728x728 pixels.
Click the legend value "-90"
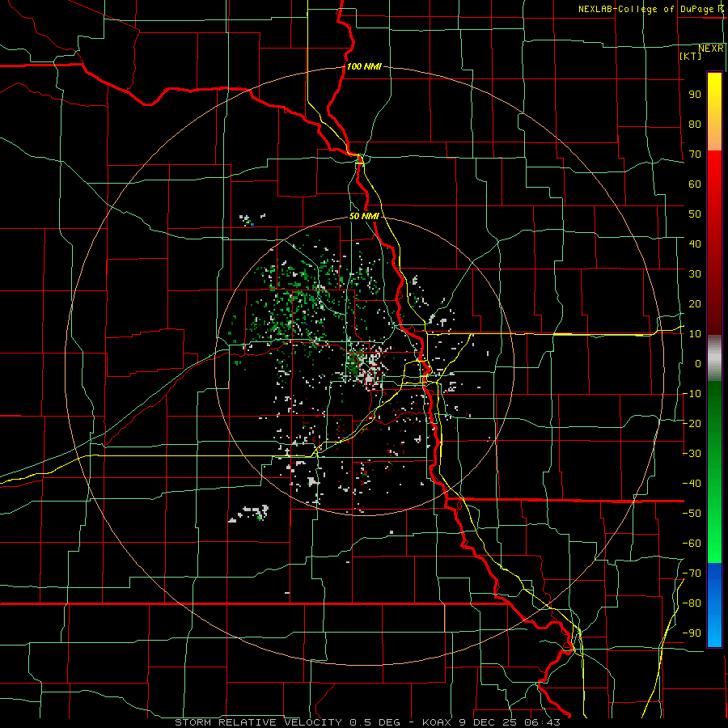[692, 633]
